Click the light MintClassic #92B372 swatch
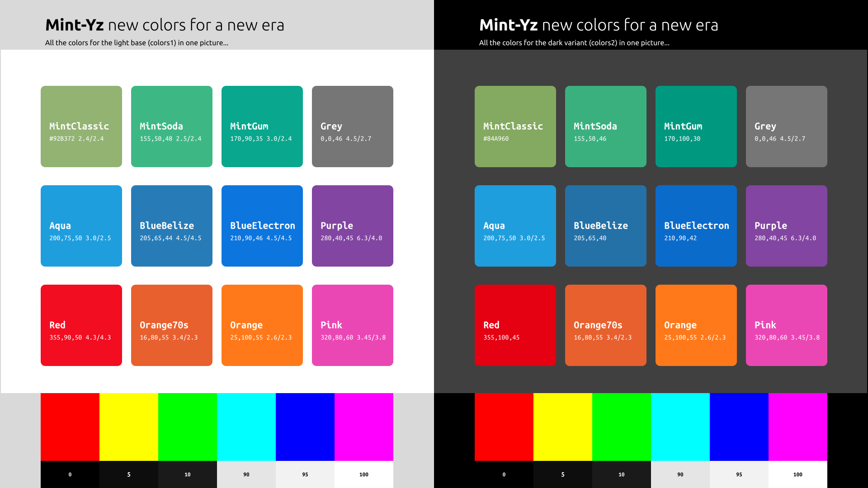868x488 pixels. coord(81,127)
